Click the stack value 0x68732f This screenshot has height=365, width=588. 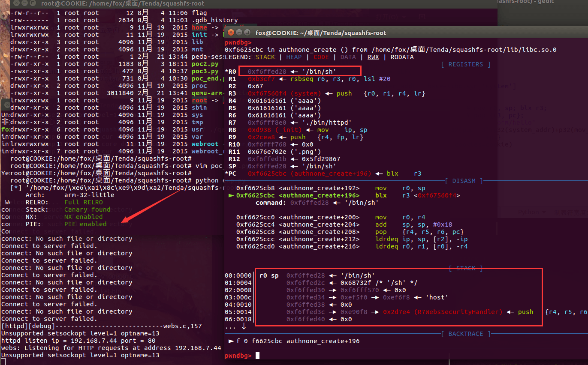[x=356, y=283]
